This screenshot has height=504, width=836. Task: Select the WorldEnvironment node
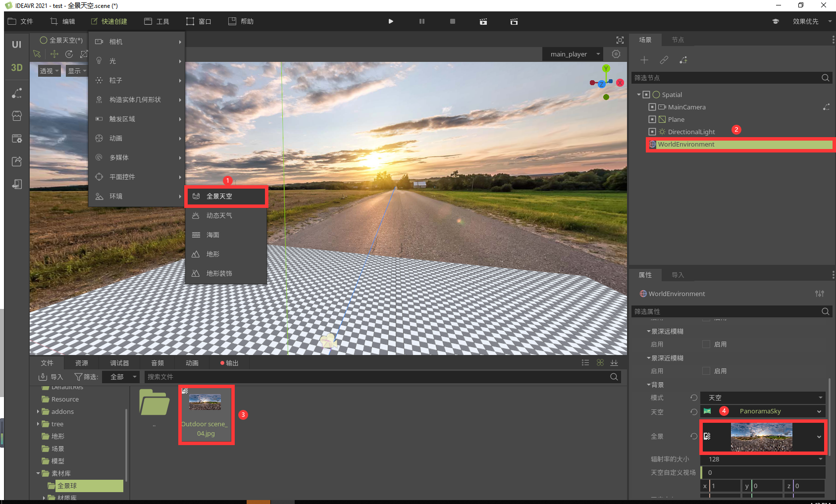[x=740, y=144]
